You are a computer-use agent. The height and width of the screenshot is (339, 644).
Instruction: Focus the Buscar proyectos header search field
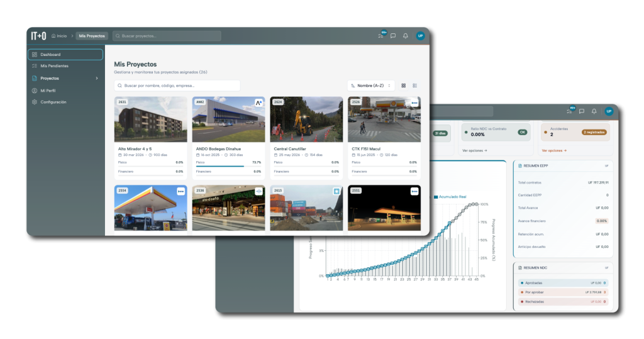pos(167,36)
